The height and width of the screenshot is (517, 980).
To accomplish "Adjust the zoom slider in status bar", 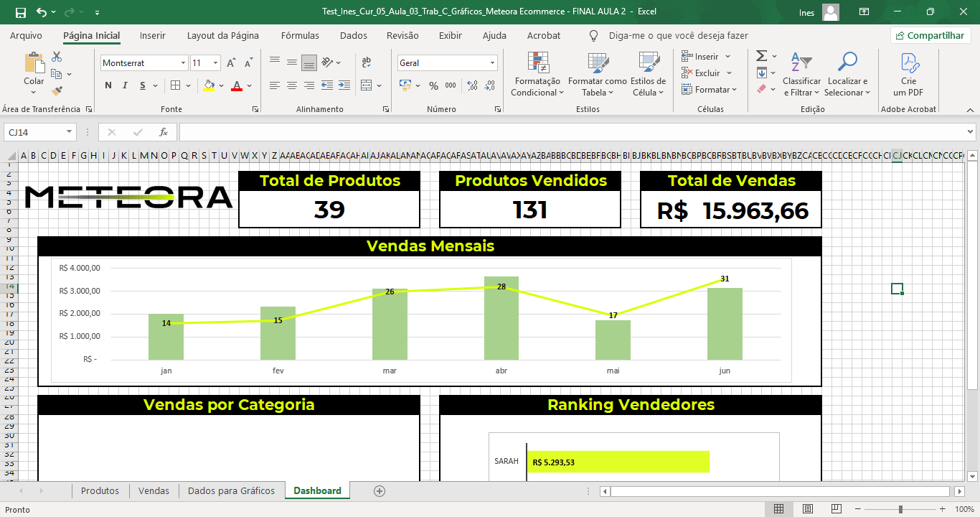I will (x=901, y=509).
